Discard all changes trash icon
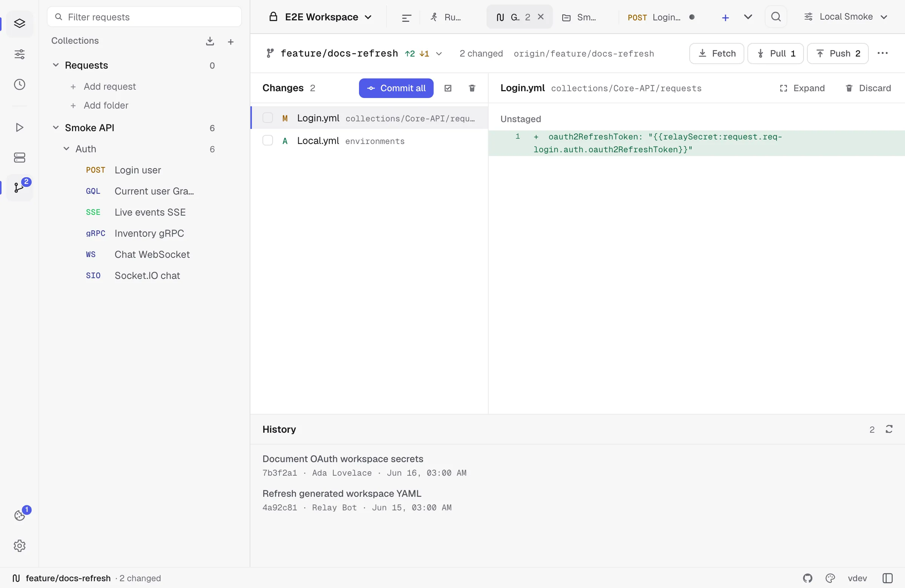 472,88
